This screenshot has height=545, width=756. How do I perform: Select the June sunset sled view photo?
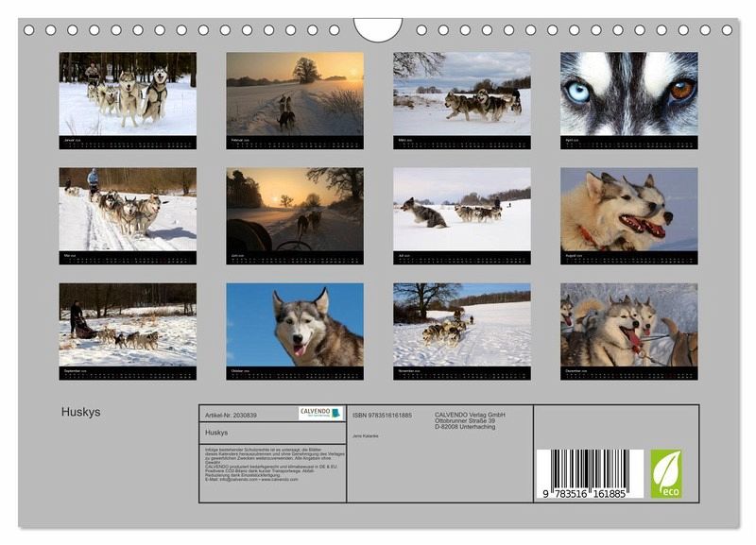tap(294, 209)
